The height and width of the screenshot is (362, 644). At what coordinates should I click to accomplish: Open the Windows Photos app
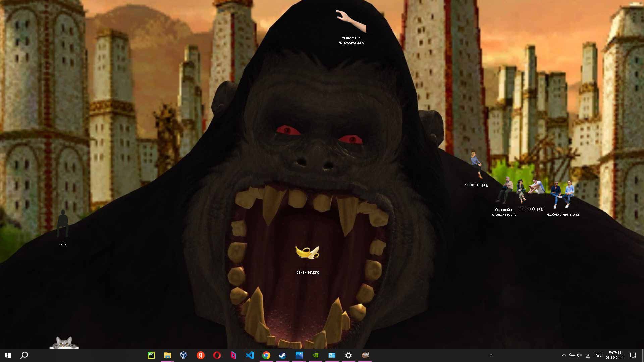click(299, 355)
